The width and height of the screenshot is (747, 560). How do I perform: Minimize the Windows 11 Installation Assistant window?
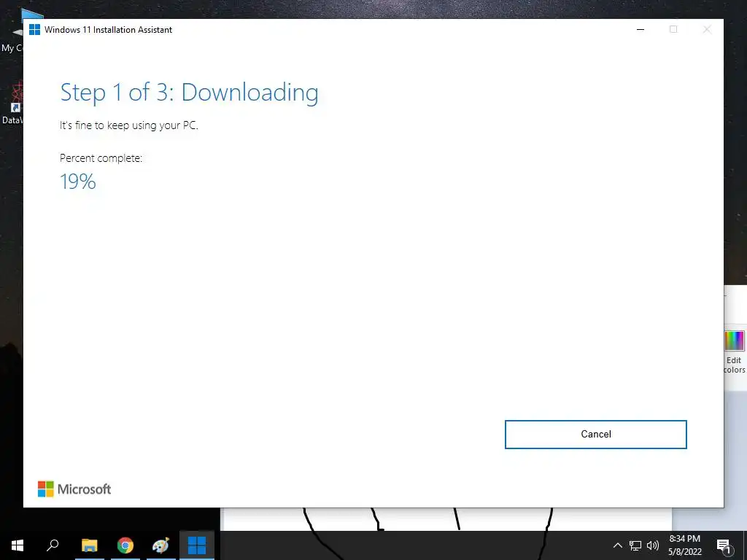(640, 29)
